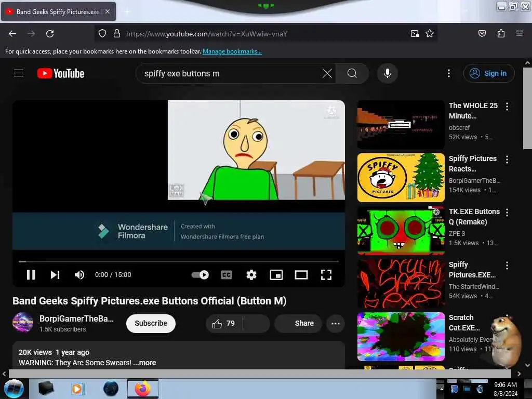
Task: Open Firefox in the taskbar
Action: [143, 389]
